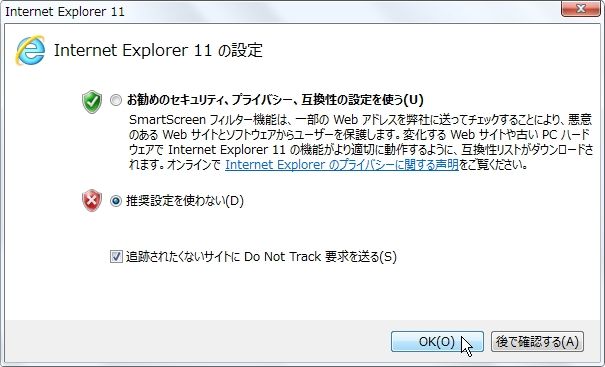Open the Internet Explorer privacy statement link

pos(342,165)
